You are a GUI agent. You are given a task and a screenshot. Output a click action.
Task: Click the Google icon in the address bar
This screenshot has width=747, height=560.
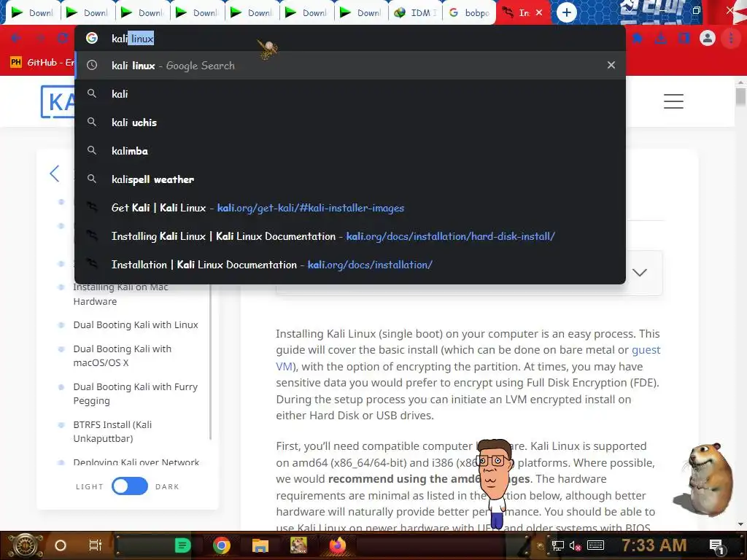coord(92,38)
